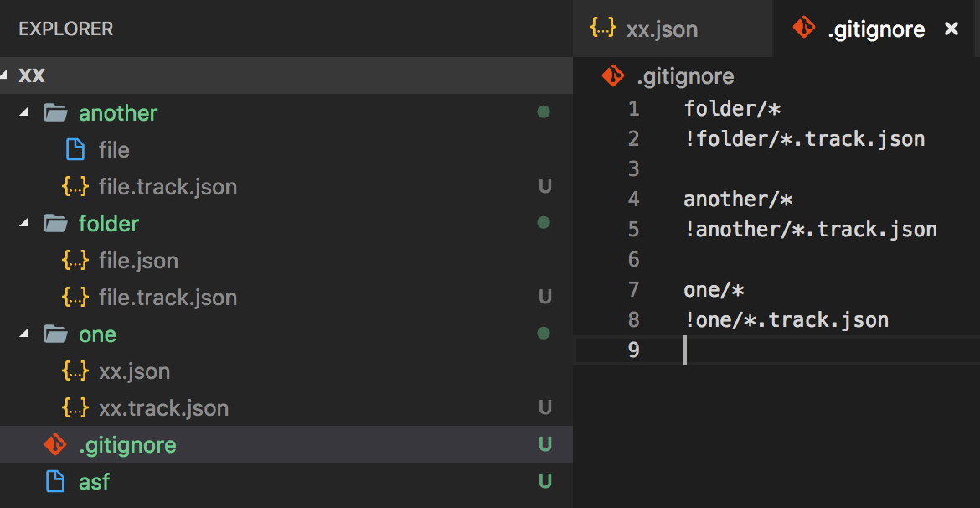The image size is (980, 508).
Task: Click the git icon on .gitignore tab
Action: [803, 29]
